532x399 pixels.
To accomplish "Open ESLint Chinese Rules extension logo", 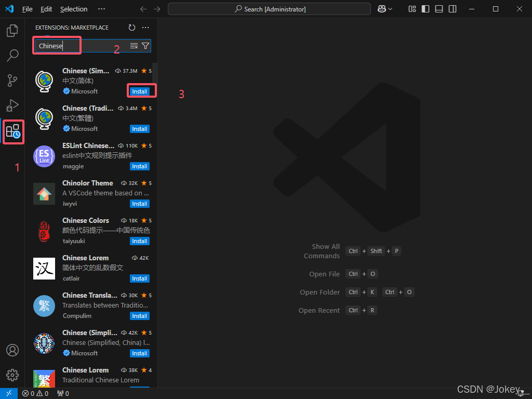I will (x=44, y=156).
